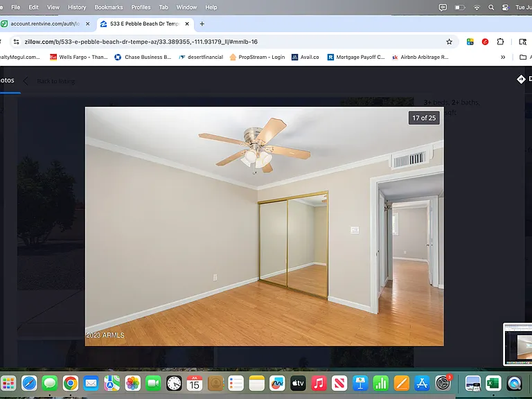Screen dimensions: 532x399
Task: Open Mortgage Payoff bookmark
Action: coord(356,57)
